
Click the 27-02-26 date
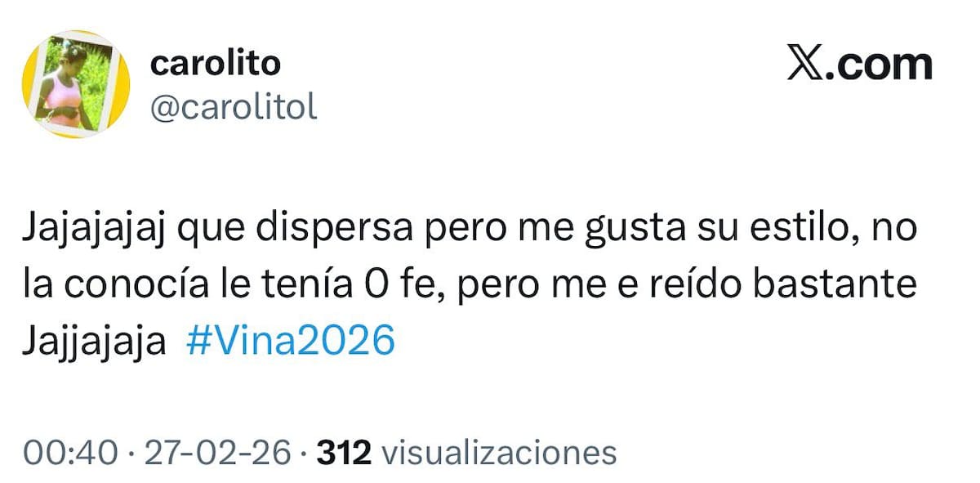(x=217, y=452)
